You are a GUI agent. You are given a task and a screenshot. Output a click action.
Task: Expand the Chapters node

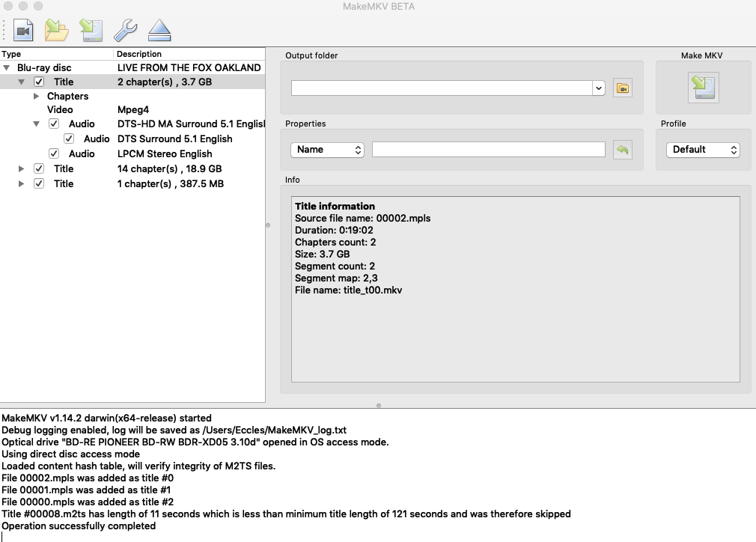tap(36, 97)
